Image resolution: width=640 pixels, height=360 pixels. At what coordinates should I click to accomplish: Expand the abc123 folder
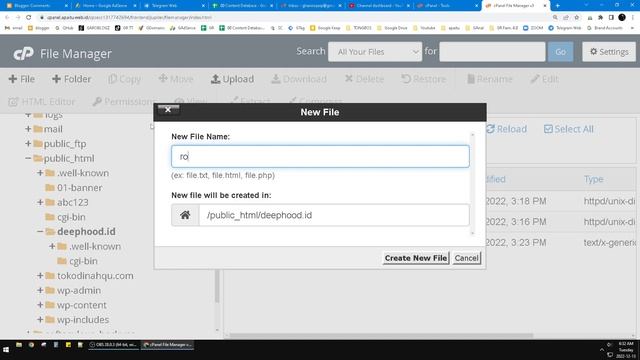click(40, 202)
